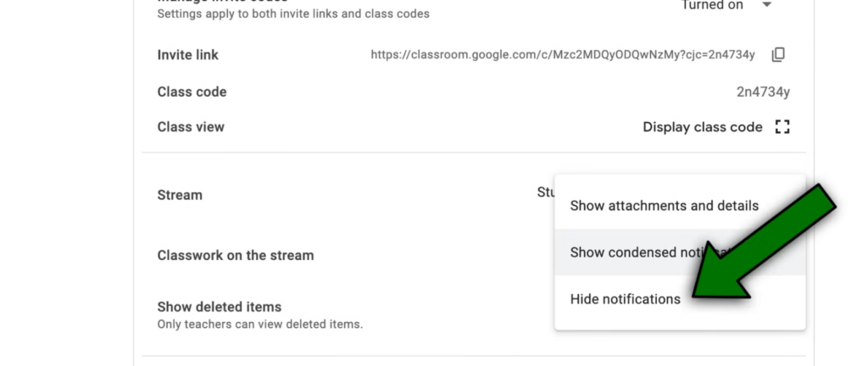This screenshot has width=868, height=366.
Task: Click the Stream setting label
Action: coord(180,195)
